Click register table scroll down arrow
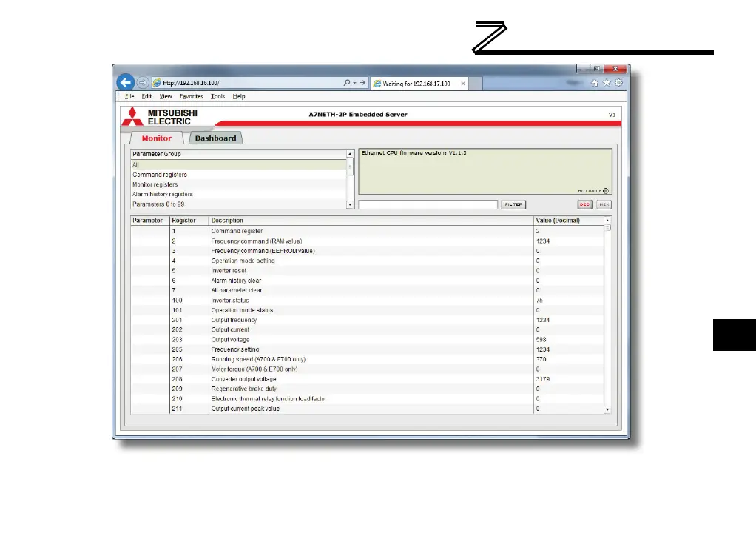 click(x=607, y=409)
